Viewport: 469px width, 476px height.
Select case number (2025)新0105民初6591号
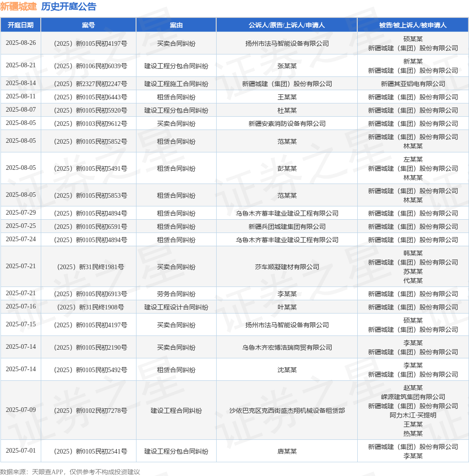coord(91,227)
